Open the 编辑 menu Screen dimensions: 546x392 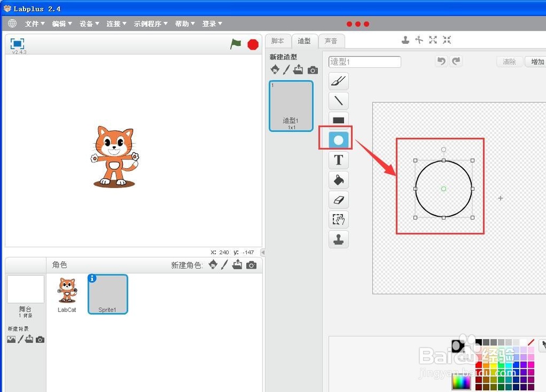click(x=62, y=23)
